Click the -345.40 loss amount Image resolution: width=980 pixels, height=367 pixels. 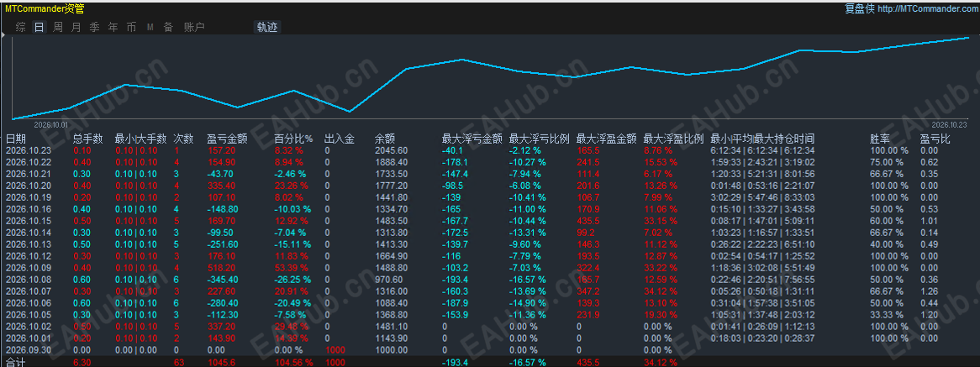tap(223, 279)
